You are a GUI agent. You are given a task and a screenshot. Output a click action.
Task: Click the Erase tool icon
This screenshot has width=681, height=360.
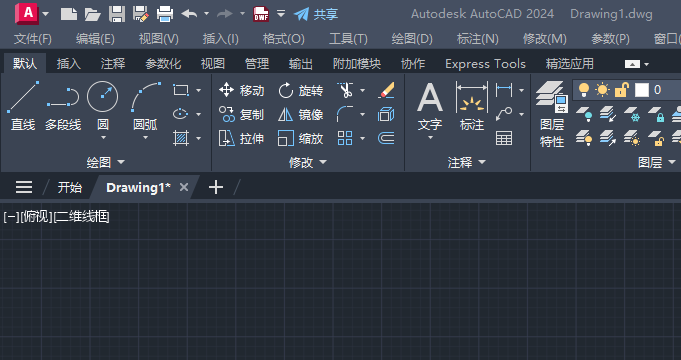[386, 90]
